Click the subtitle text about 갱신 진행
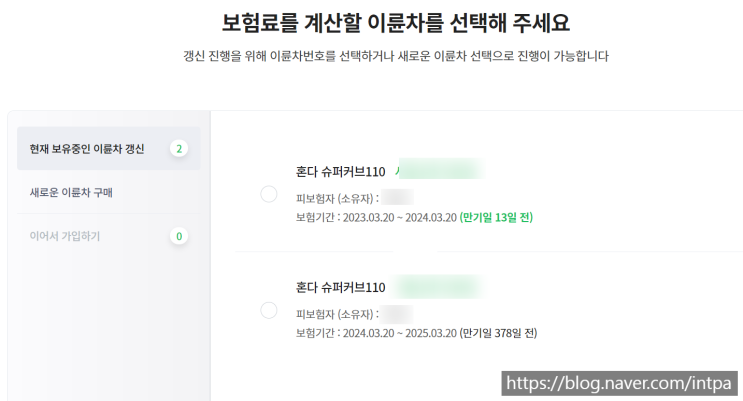The width and height of the screenshot is (743, 401). point(391,56)
